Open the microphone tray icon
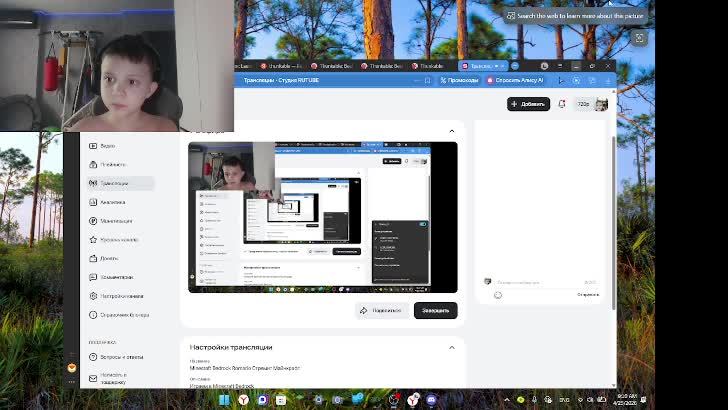Viewport: 728px width, 410px height. click(x=534, y=399)
